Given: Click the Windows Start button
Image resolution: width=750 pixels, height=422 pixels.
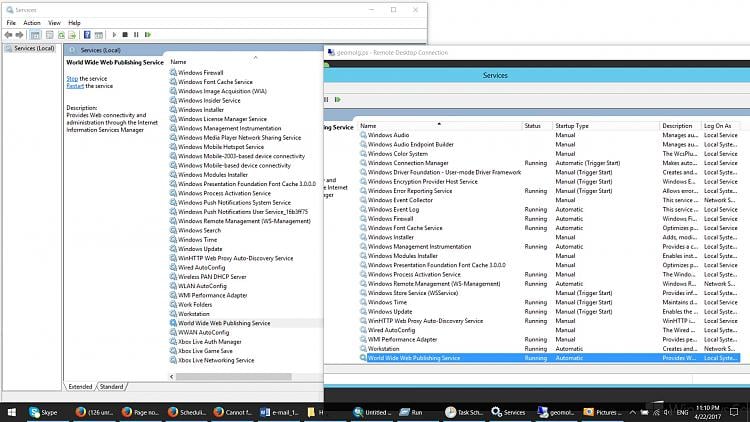Looking at the screenshot, I should click(x=11, y=412).
